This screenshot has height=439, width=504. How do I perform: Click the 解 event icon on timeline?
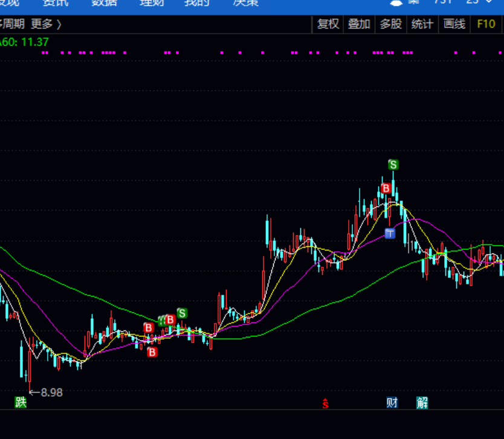coord(422,402)
